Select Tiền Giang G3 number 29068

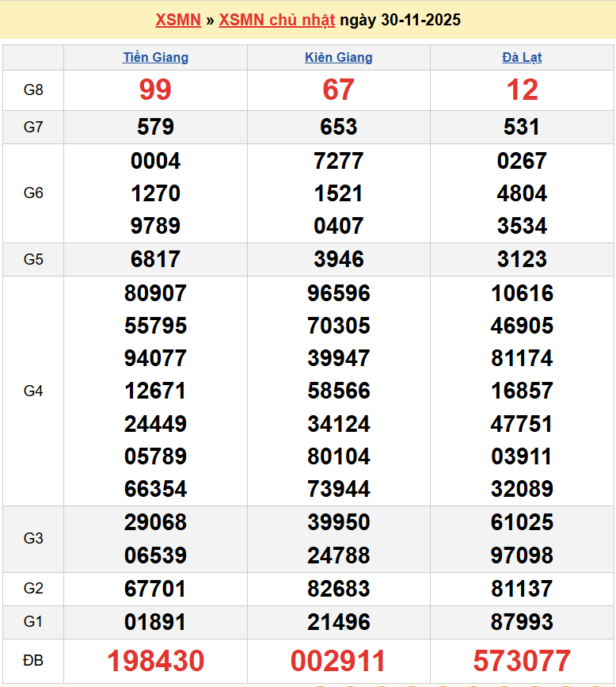[x=155, y=522]
